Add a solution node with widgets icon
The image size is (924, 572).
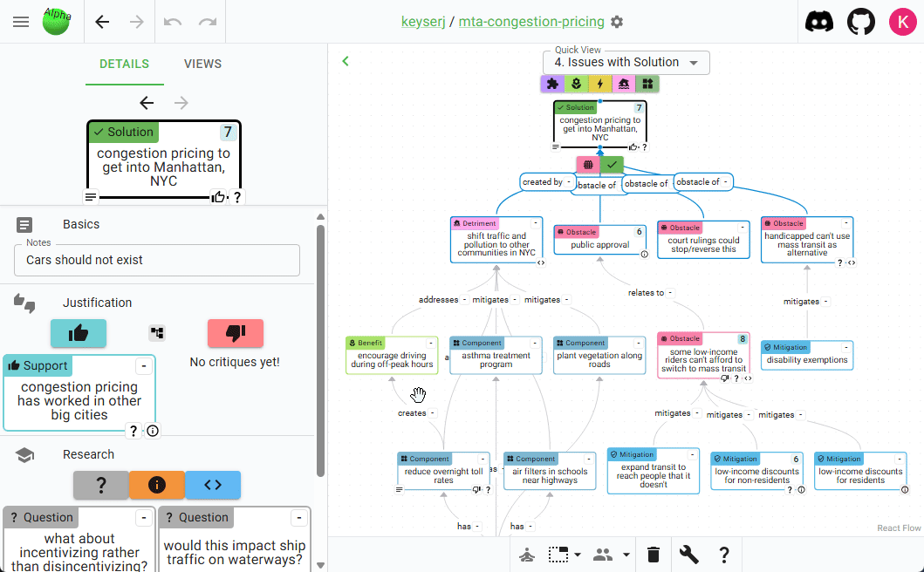(x=647, y=84)
